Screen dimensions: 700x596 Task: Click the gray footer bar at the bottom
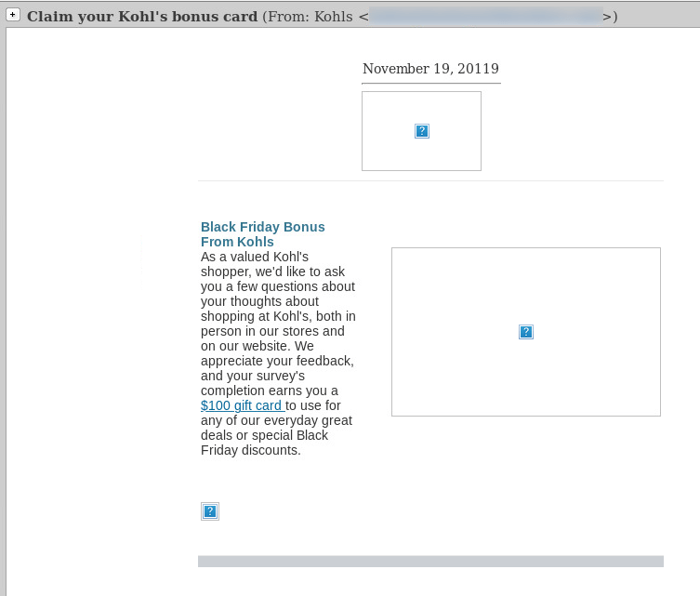[x=430, y=562]
